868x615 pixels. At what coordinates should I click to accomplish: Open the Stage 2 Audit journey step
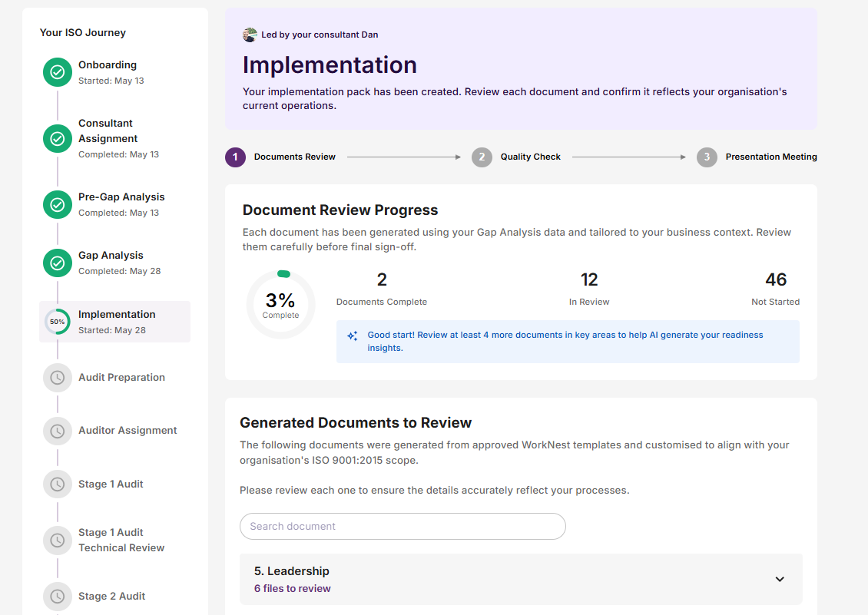112,596
